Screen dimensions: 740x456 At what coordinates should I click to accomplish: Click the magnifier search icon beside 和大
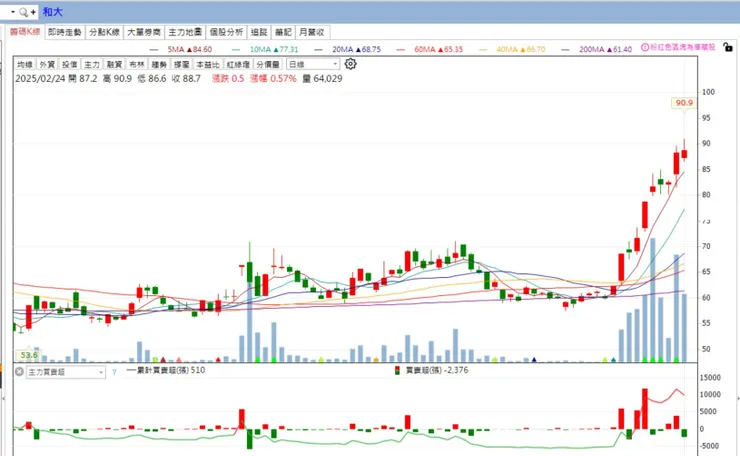point(23,12)
